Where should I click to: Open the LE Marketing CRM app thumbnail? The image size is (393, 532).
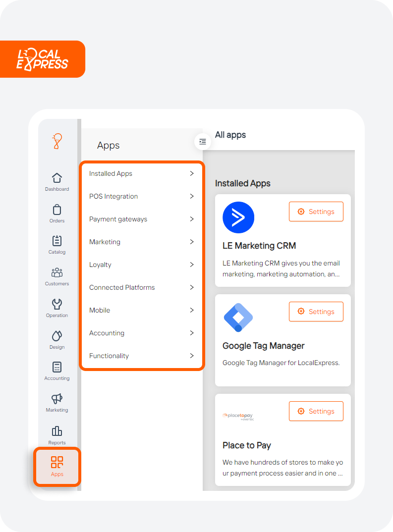click(238, 217)
